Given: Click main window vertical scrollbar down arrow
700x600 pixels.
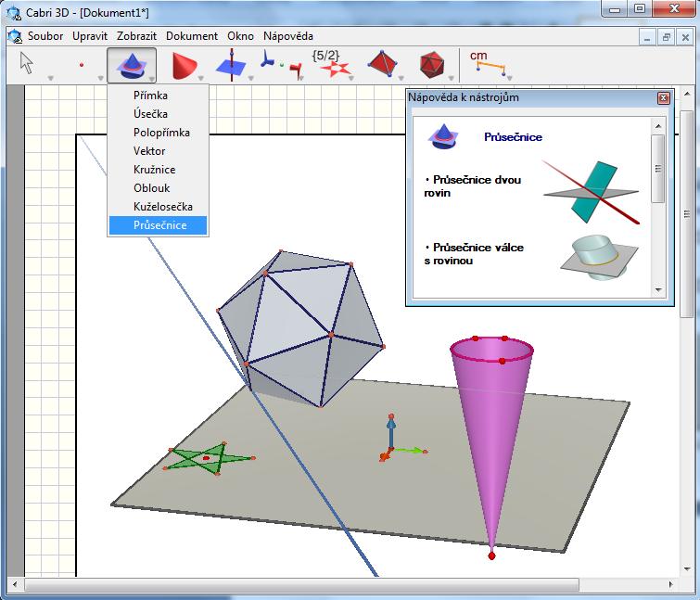Looking at the screenshot, I should point(688,569).
